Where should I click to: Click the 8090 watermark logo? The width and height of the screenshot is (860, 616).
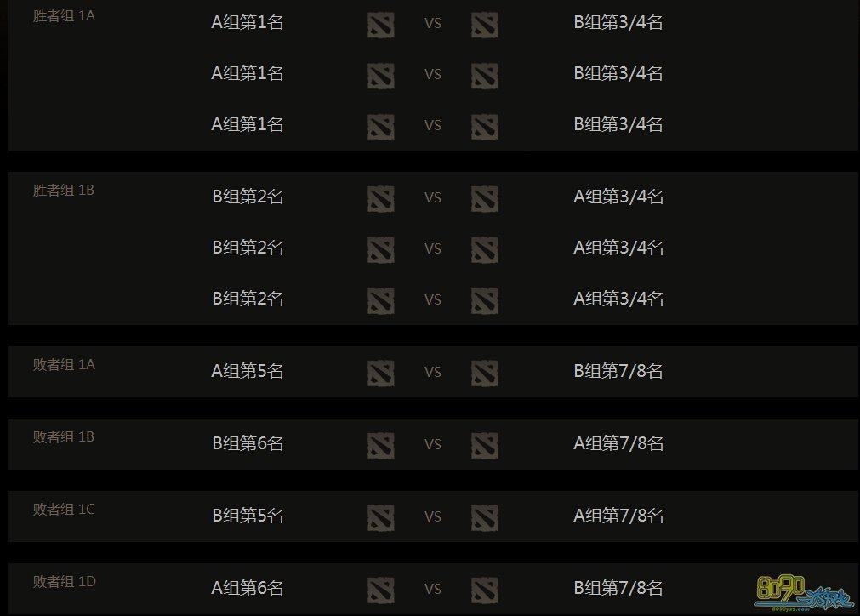point(803,590)
